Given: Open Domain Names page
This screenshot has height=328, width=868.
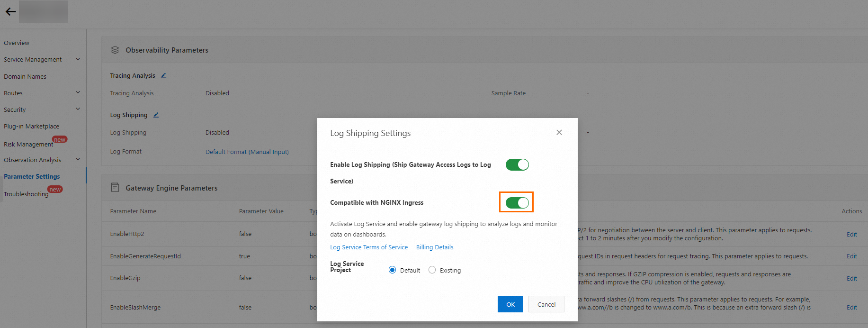Looking at the screenshot, I should 25,77.
